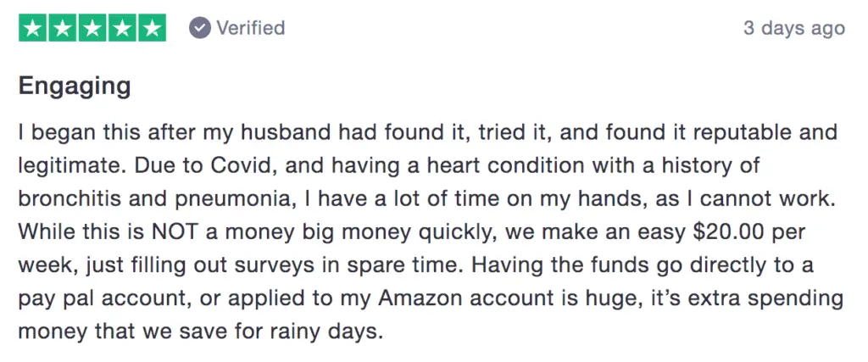The image size is (868, 362).
Task: Click the '3 days ago' timestamp
Action: (x=793, y=28)
